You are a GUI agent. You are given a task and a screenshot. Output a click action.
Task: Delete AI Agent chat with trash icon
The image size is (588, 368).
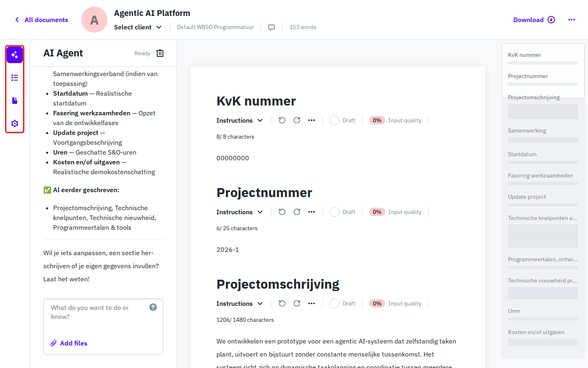click(x=160, y=53)
